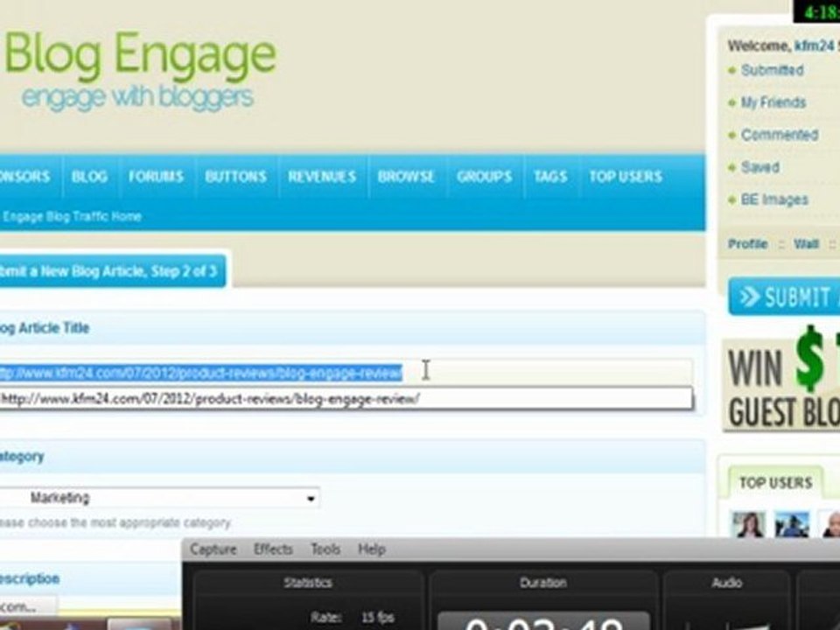
Task: Click the highlighted Blog Article Title field
Action: coord(346,373)
